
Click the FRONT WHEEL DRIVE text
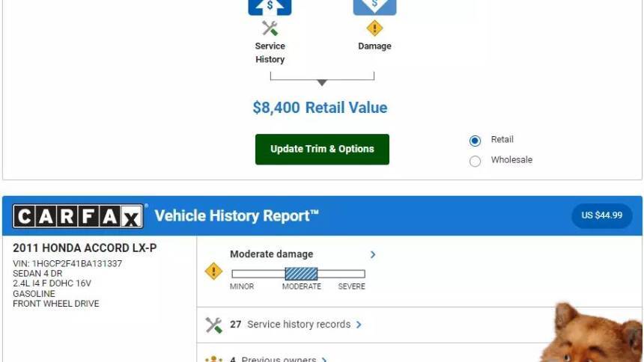pos(56,304)
